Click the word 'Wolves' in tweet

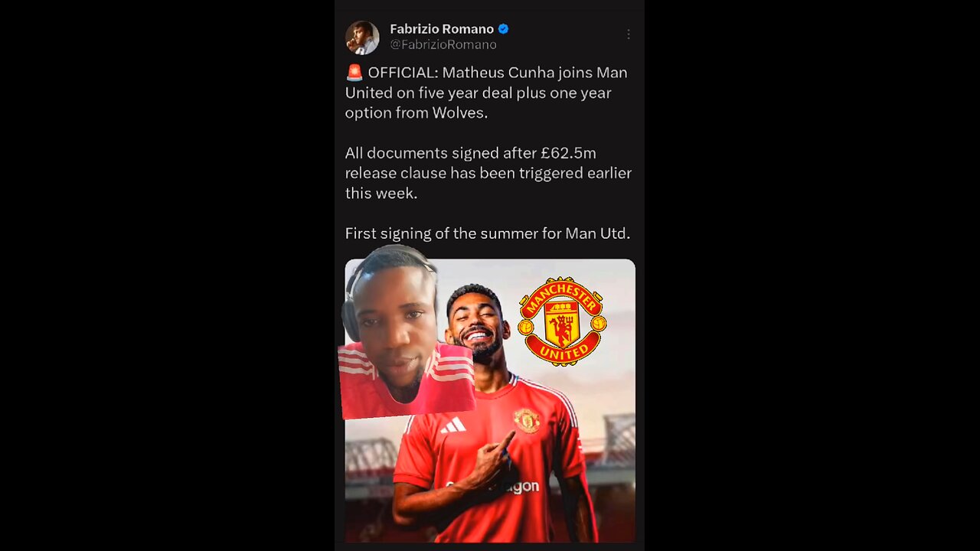[x=462, y=113]
